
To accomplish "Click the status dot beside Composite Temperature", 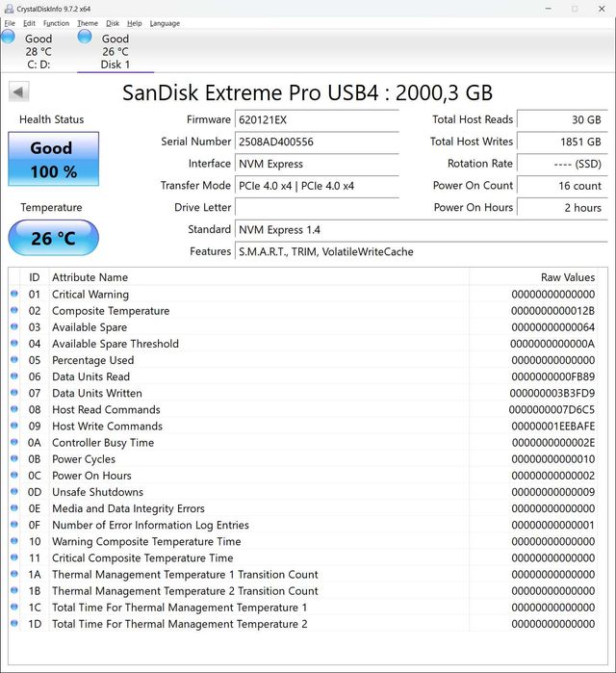I will [14, 310].
